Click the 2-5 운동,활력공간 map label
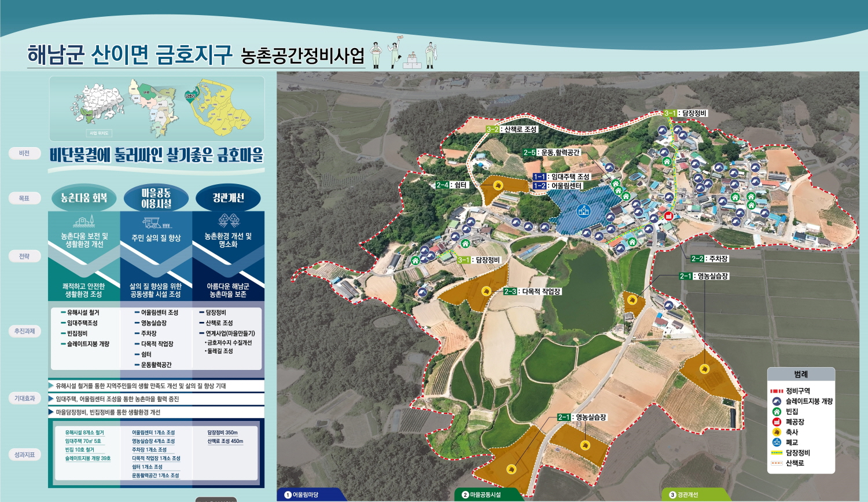868x502 pixels. tap(551, 153)
